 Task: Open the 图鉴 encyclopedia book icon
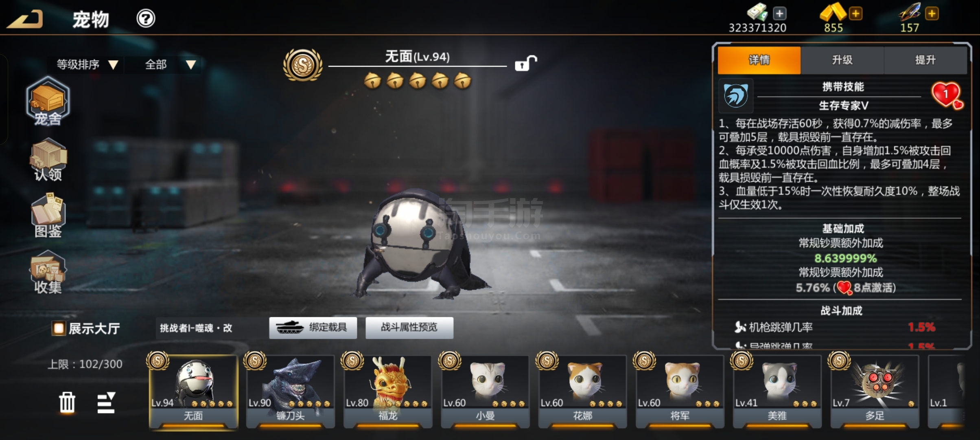tap(48, 215)
